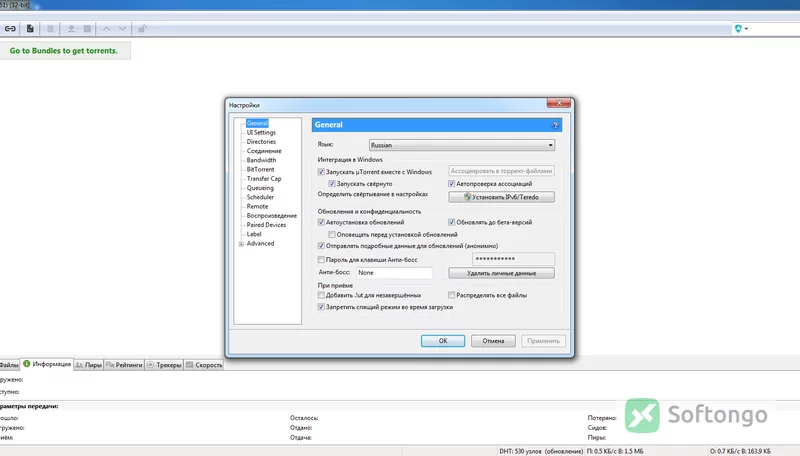The height and width of the screenshot is (456, 800).
Task: Select Label in settings tree
Action: [x=254, y=234]
